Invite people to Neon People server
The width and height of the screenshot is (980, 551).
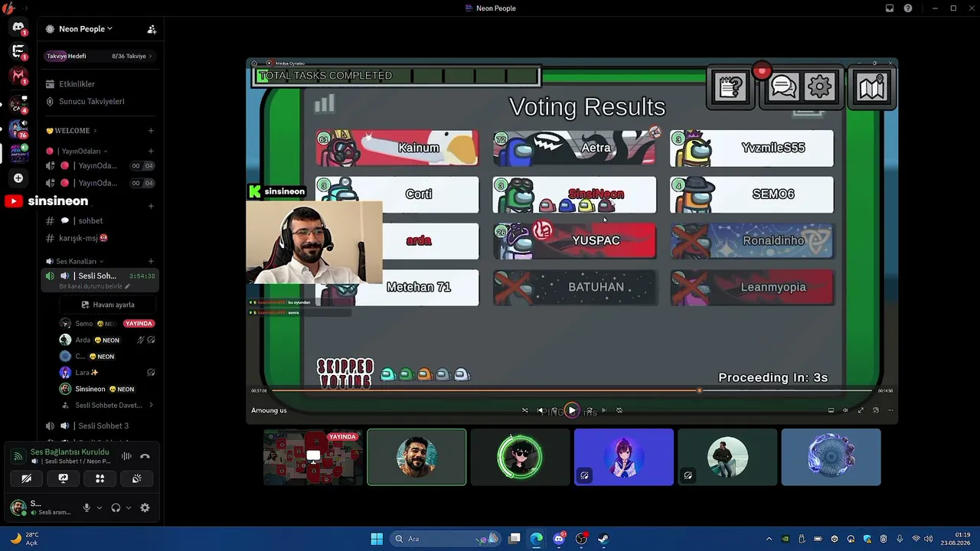tap(152, 29)
